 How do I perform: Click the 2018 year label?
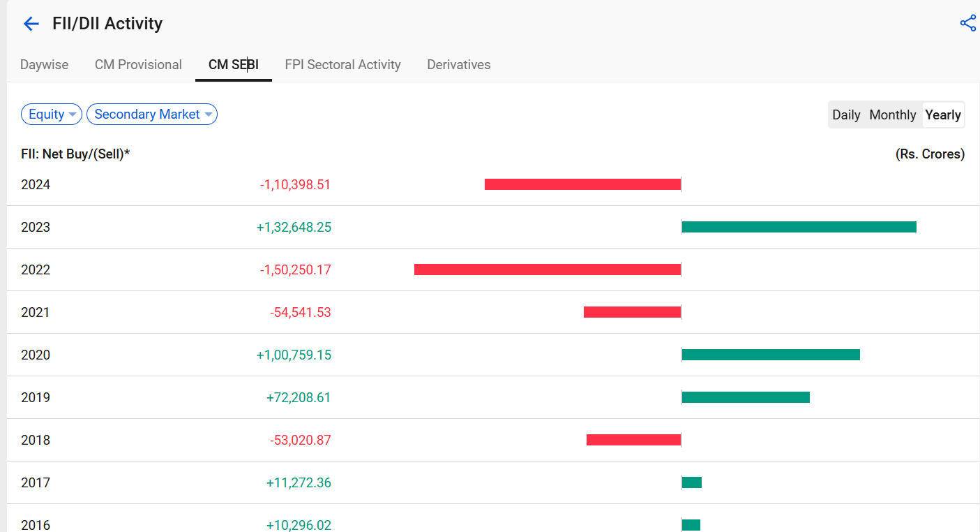tap(36, 441)
